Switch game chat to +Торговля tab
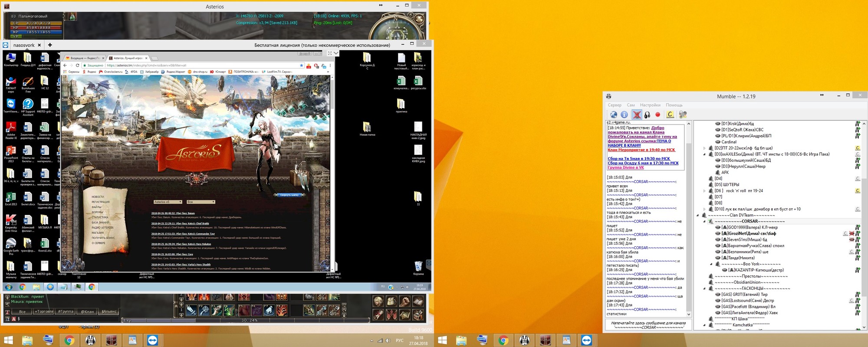Image resolution: width=868 pixels, height=347 pixels. (x=43, y=311)
